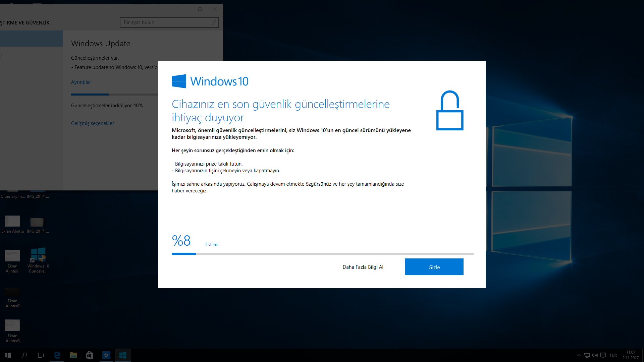644x362 pixels.
Task: Click the %8 download progress bar
Action: tap(323, 254)
